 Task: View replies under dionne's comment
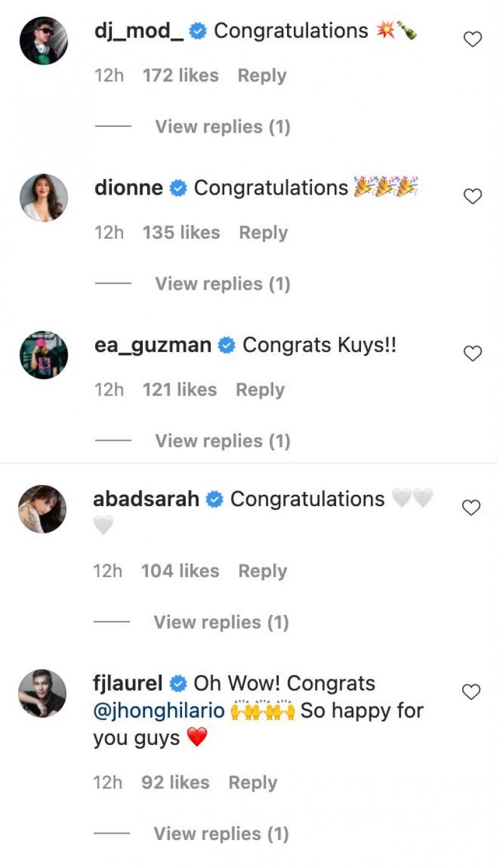tap(222, 284)
